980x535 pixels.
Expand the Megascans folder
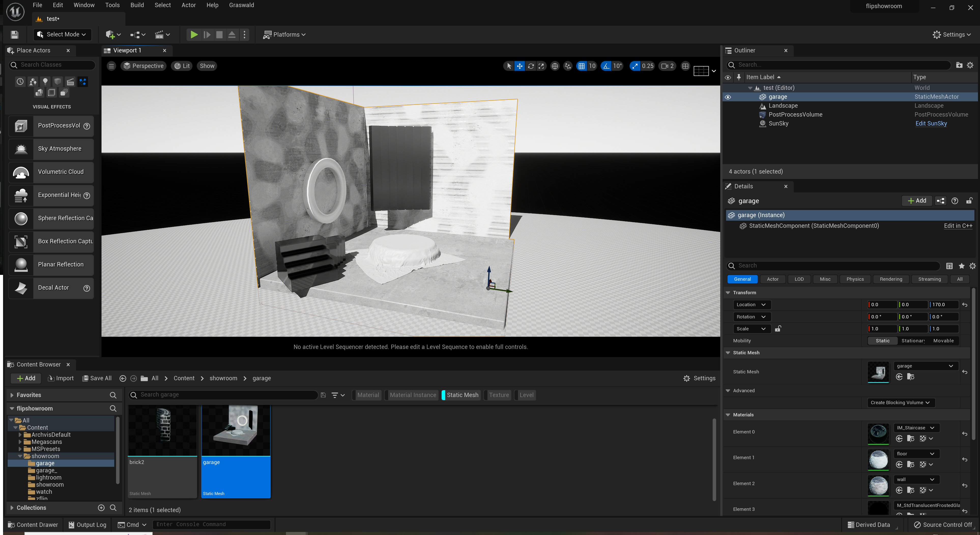20,442
